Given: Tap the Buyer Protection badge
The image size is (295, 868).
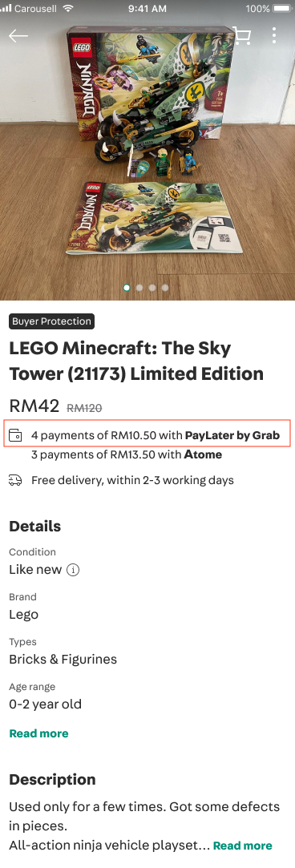Looking at the screenshot, I should pos(51,321).
